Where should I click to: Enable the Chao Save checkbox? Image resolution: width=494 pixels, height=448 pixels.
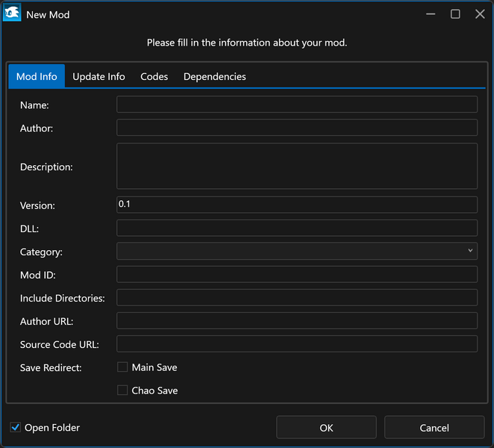click(x=122, y=391)
